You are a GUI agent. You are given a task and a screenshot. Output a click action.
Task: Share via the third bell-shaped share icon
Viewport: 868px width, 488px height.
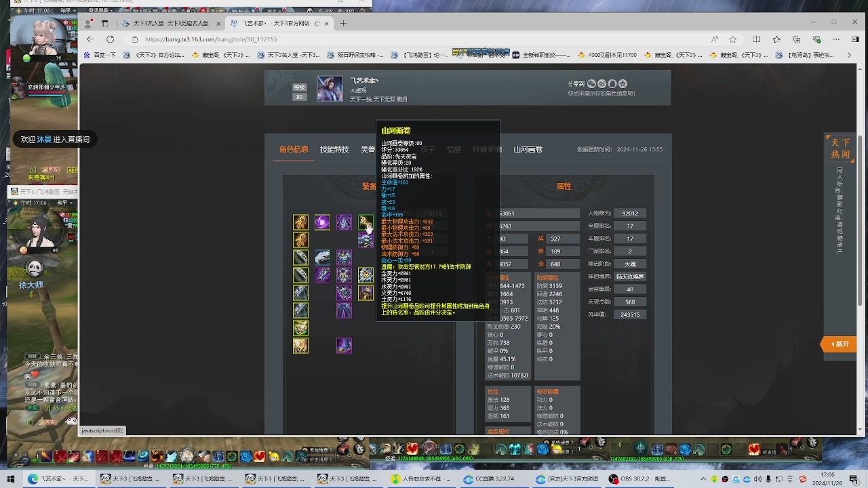(x=612, y=83)
